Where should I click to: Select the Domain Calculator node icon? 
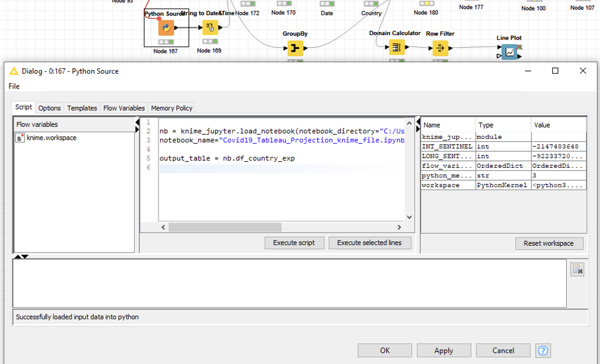tap(397, 47)
